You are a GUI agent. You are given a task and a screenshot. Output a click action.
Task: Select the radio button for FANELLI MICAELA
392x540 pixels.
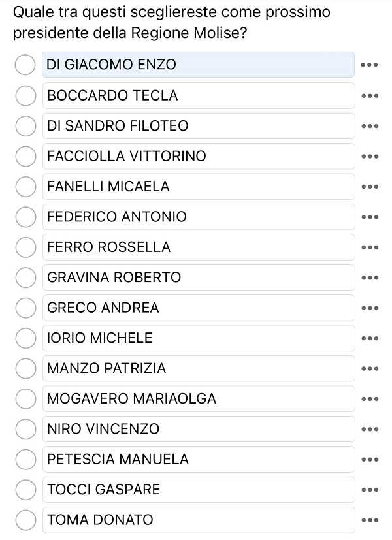click(x=25, y=187)
